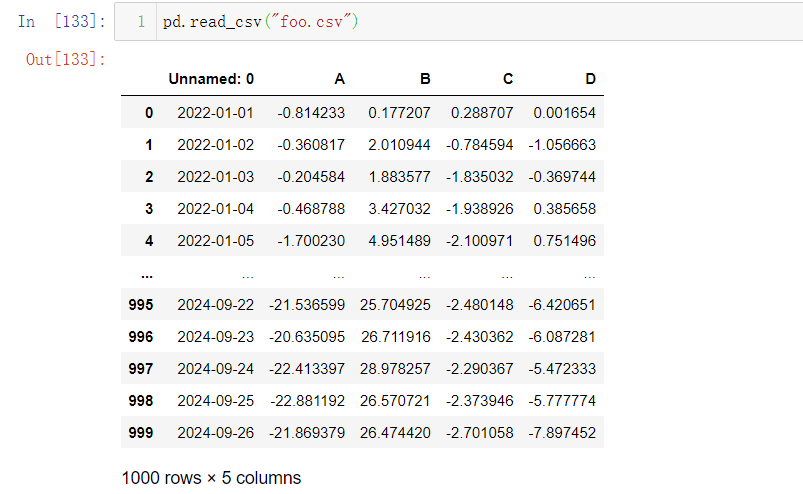Click the value 25.704925 in column B

tap(395, 305)
